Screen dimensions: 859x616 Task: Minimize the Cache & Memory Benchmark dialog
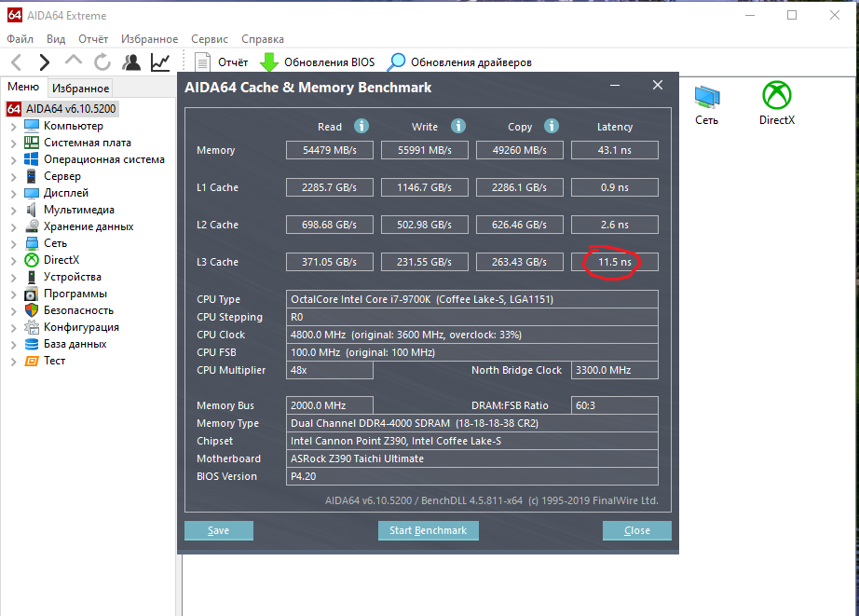[615, 86]
